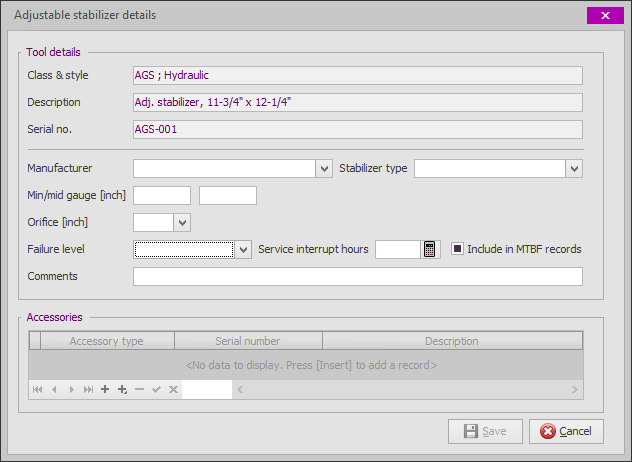The height and width of the screenshot is (462, 632).
Task: Open calculator for Service interrupt hours
Action: tap(430, 250)
